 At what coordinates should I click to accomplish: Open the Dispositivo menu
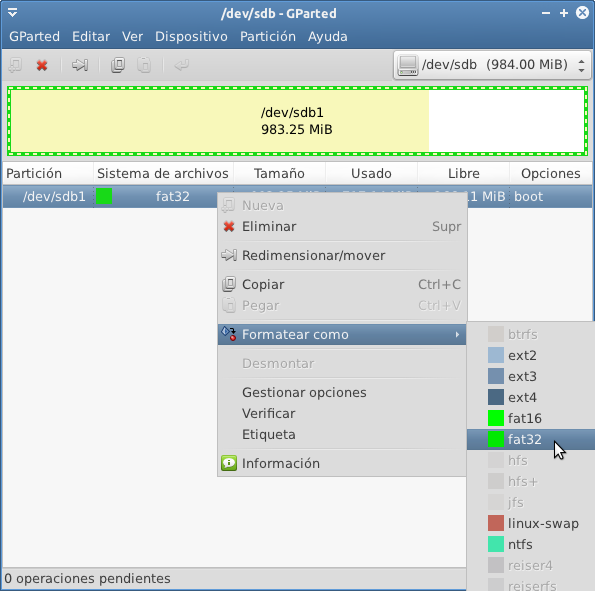[x=191, y=36]
